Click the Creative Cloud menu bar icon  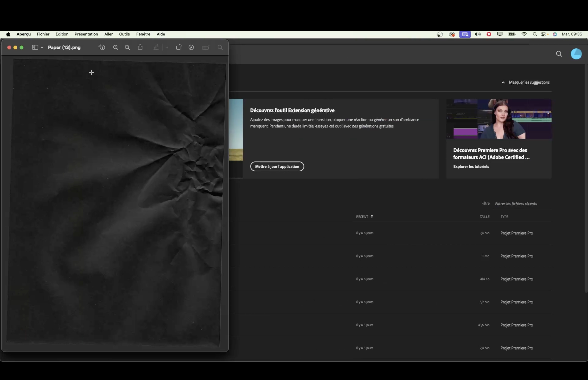(x=452, y=34)
